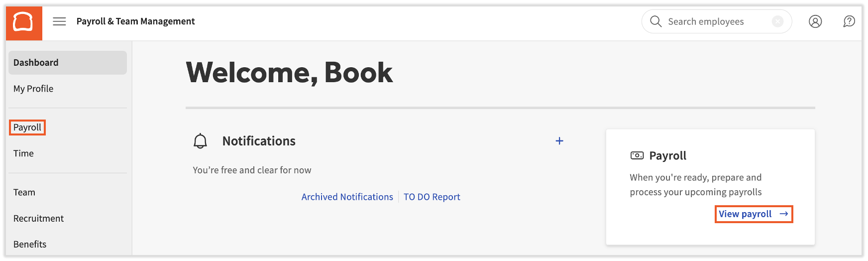Click the plus icon beside Notifications

(x=559, y=141)
